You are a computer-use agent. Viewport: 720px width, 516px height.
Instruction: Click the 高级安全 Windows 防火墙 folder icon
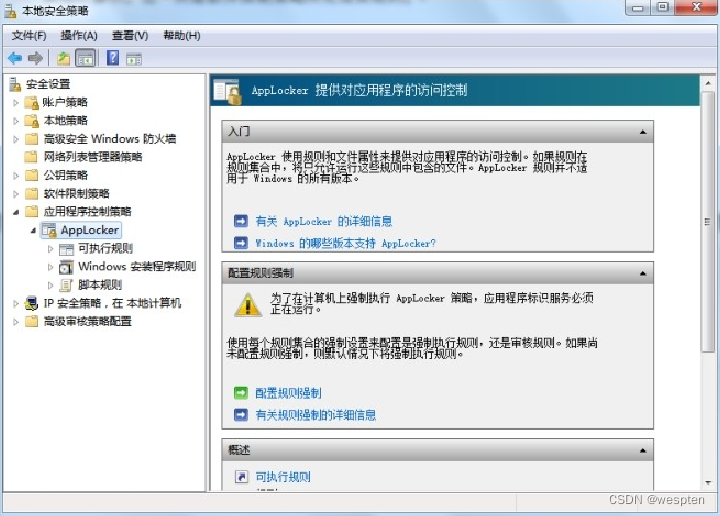[x=31, y=139]
